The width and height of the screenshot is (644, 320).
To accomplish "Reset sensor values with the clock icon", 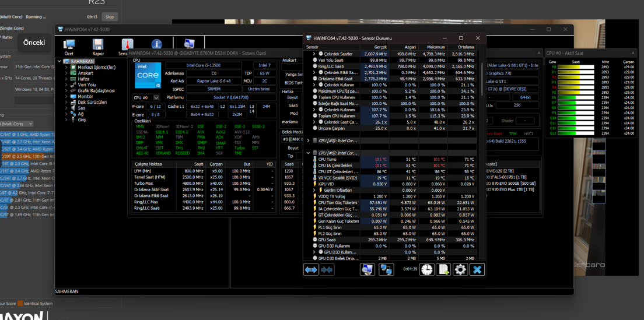I will pyautogui.click(x=427, y=269).
